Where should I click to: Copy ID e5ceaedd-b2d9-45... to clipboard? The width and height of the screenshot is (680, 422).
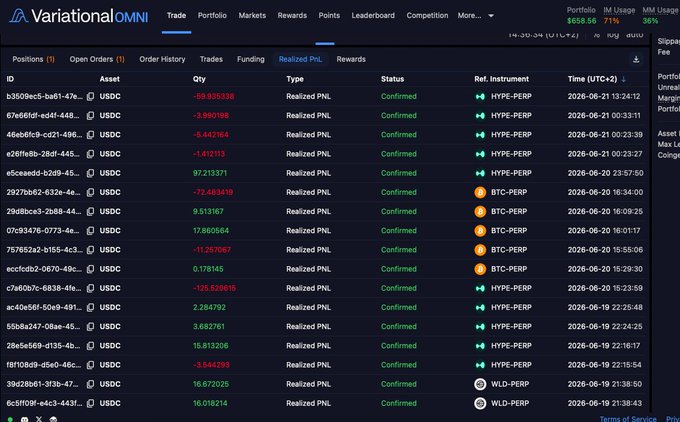tap(90, 173)
